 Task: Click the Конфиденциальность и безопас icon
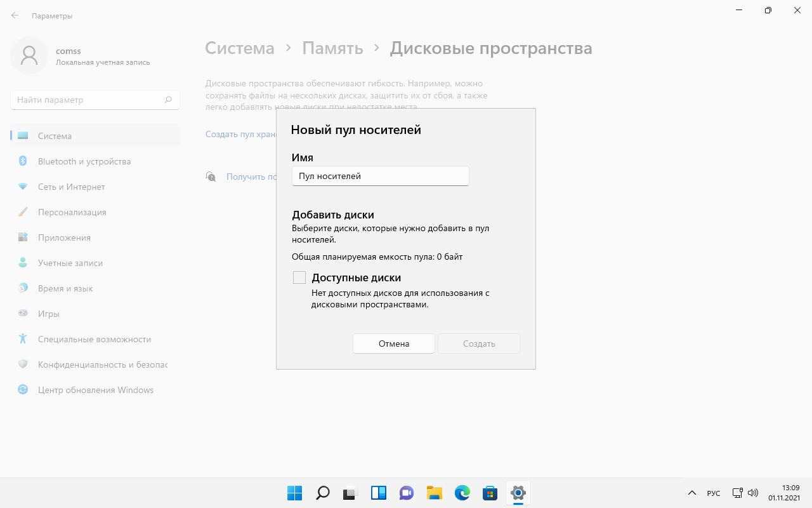pos(23,364)
